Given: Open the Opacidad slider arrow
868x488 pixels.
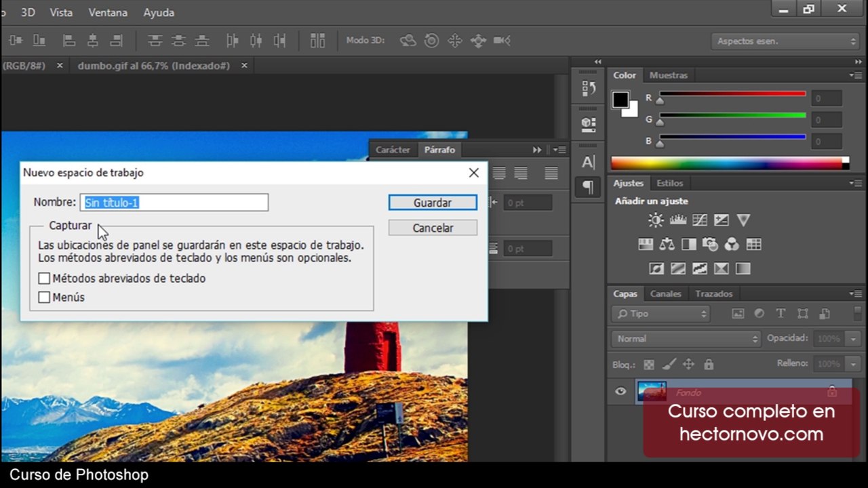Looking at the screenshot, I should [854, 338].
